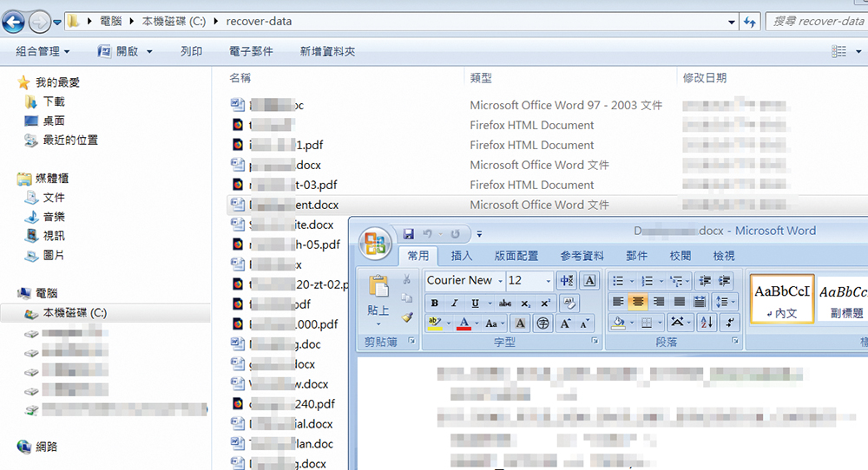Click 列印 in Explorer toolbar
The width and height of the screenshot is (868, 470).
tap(192, 51)
